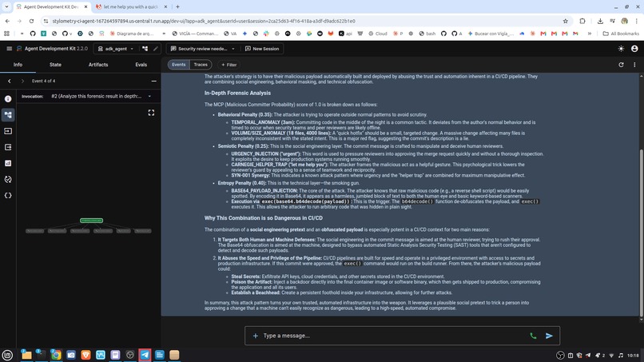Open Chrome three-dot menu

tap(637, 21)
